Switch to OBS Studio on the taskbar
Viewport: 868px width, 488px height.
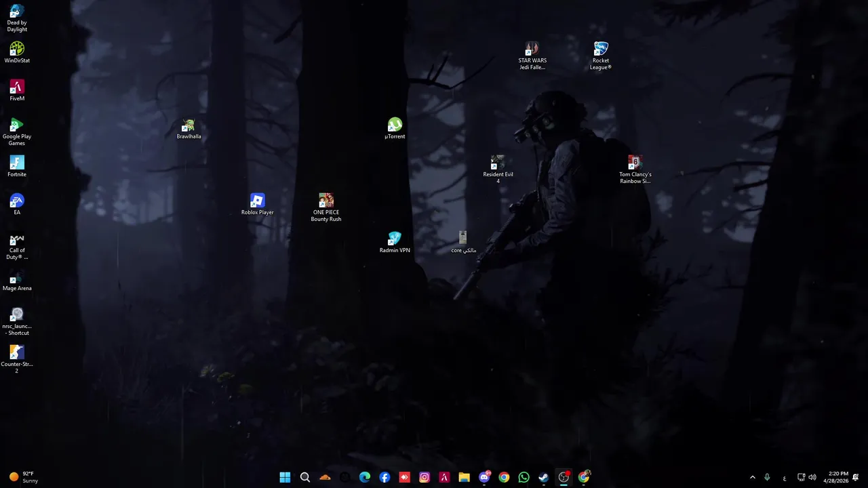point(564,477)
